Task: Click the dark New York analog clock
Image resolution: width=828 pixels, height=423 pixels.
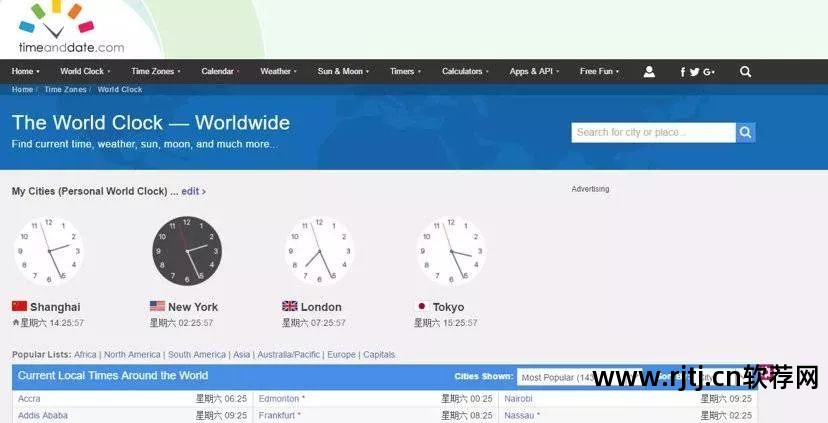Action: (x=187, y=251)
